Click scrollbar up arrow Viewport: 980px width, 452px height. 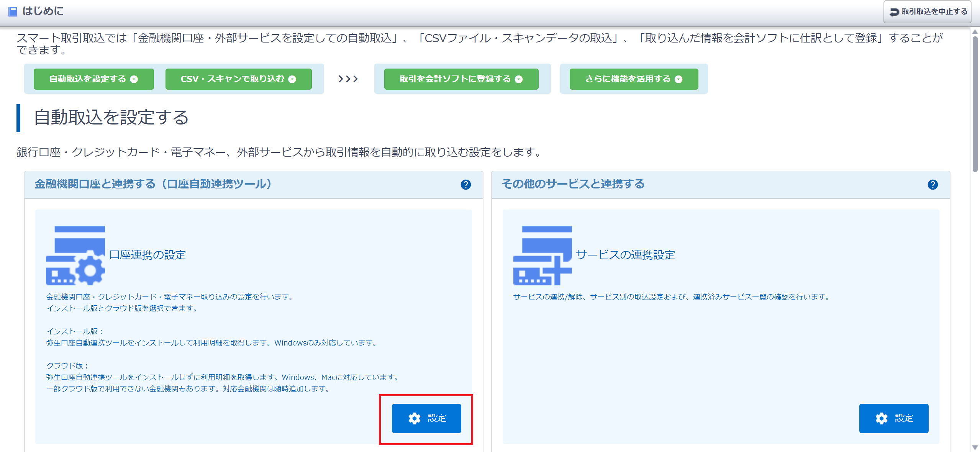click(x=975, y=32)
